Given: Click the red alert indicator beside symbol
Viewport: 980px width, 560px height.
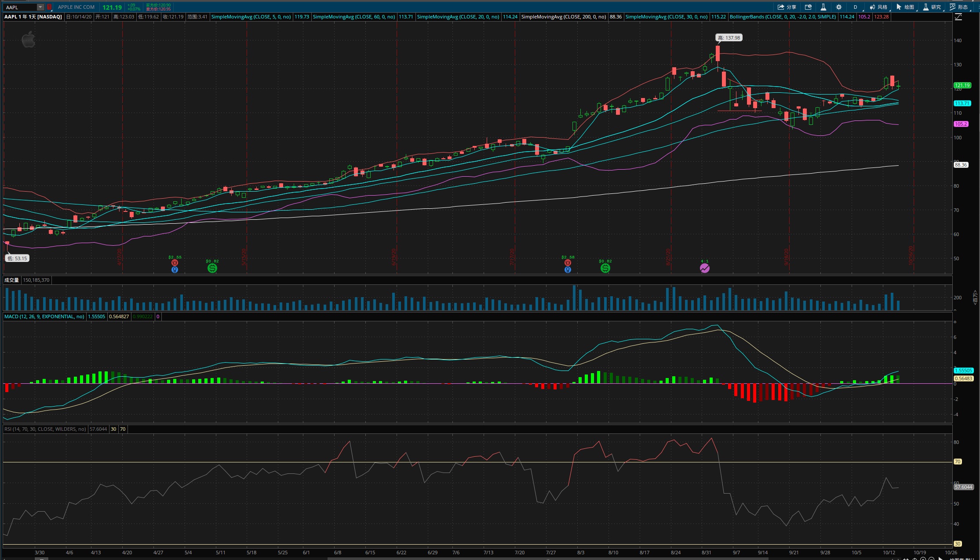Looking at the screenshot, I should [49, 7].
